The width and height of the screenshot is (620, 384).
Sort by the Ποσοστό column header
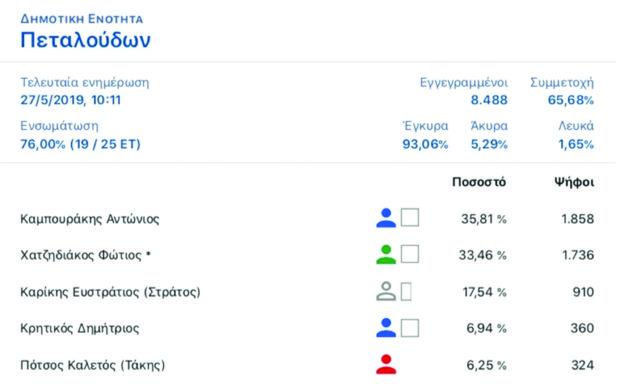pyautogui.click(x=479, y=182)
